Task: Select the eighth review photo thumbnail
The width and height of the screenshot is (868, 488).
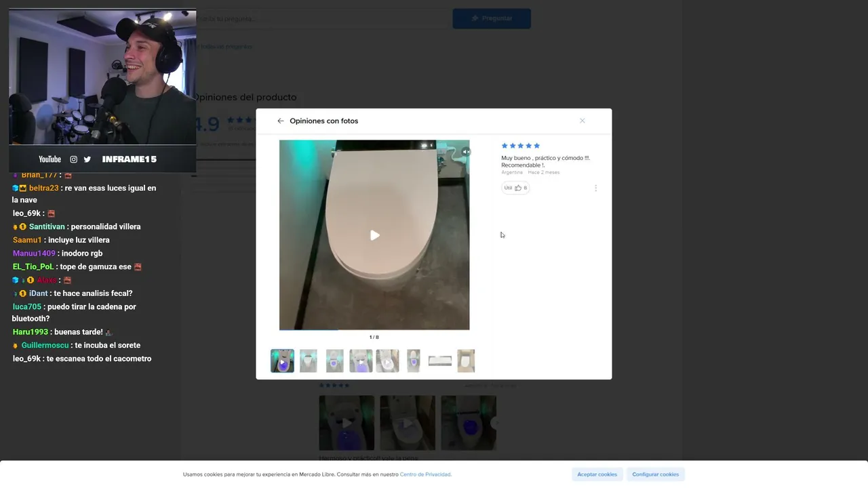Action: click(466, 361)
